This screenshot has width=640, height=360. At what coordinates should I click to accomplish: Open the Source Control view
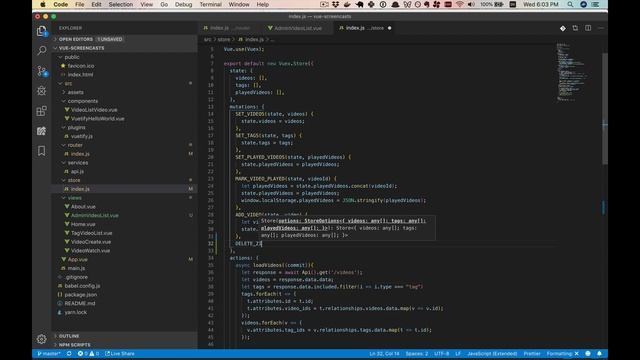pyautogui.click(x=42, y=71)
